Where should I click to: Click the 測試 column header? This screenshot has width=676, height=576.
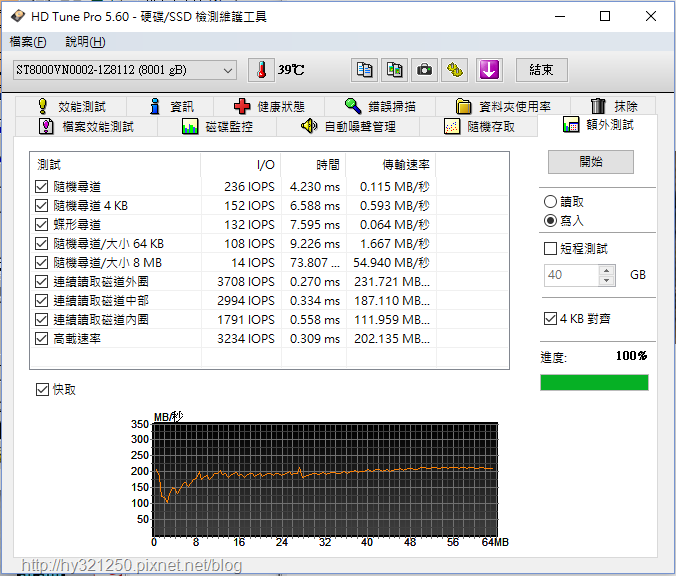click(x=116, y=165)
